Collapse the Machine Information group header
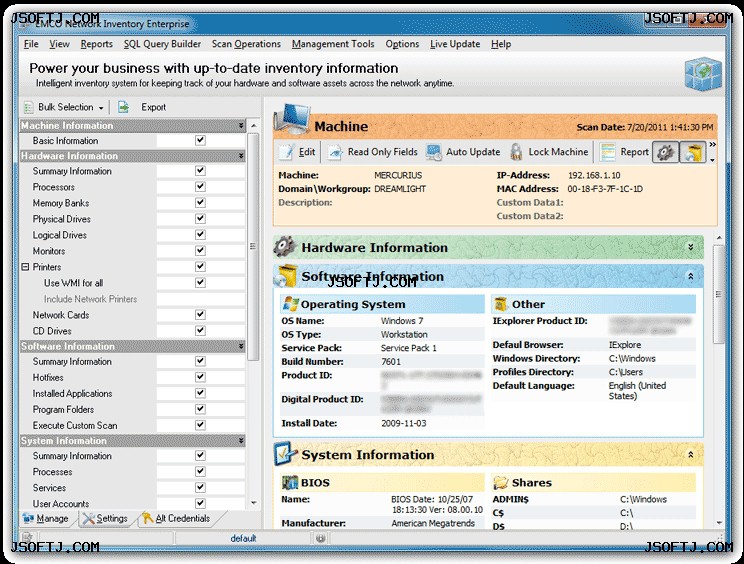The width and height of the screenshot is (744, 564). [241, 125]
